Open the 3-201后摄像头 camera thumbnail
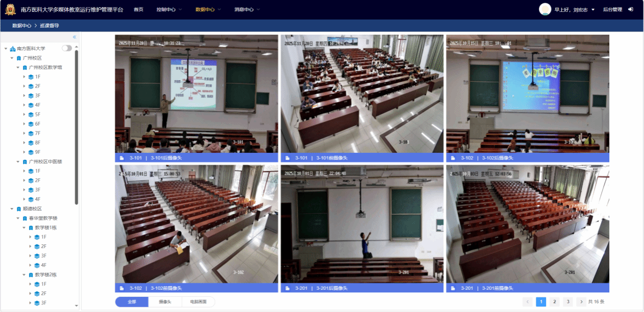The image size is (644, 312). (362, 224)
